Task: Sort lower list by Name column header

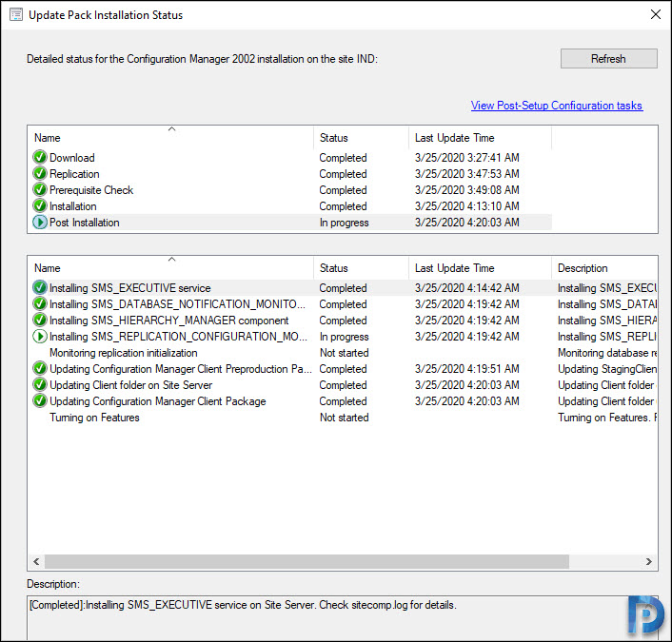Action: coord(170,268)
